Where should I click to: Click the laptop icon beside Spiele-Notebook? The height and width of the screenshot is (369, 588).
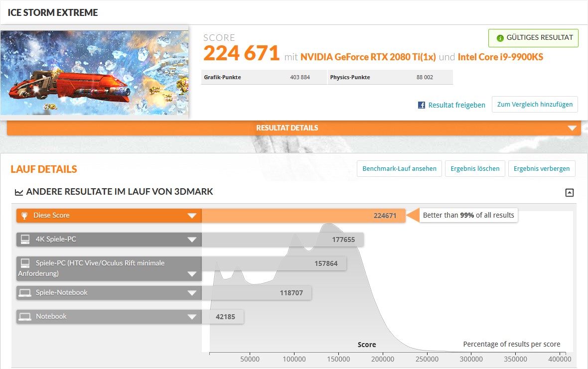coord(24,293)
